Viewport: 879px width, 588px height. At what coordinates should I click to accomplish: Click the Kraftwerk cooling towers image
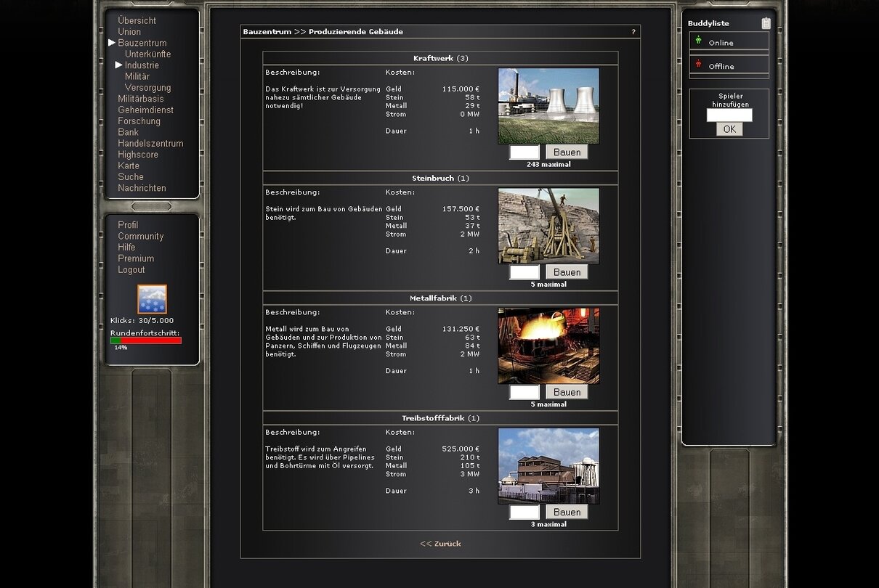click(548, 106)
